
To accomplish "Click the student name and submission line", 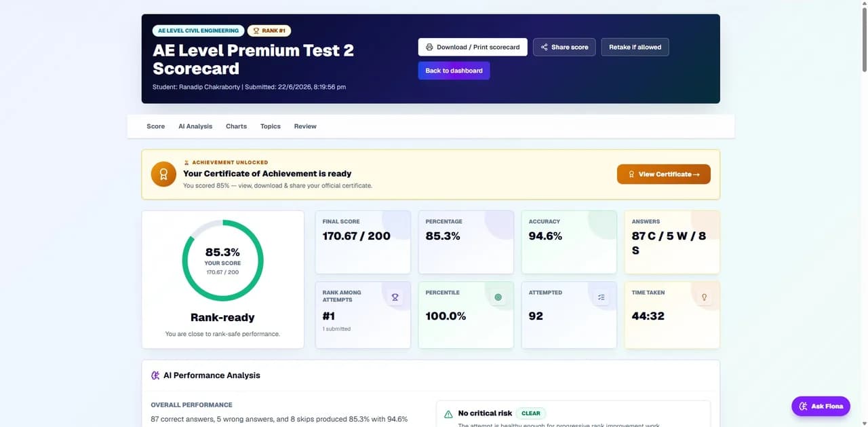I will coord(249,87).
